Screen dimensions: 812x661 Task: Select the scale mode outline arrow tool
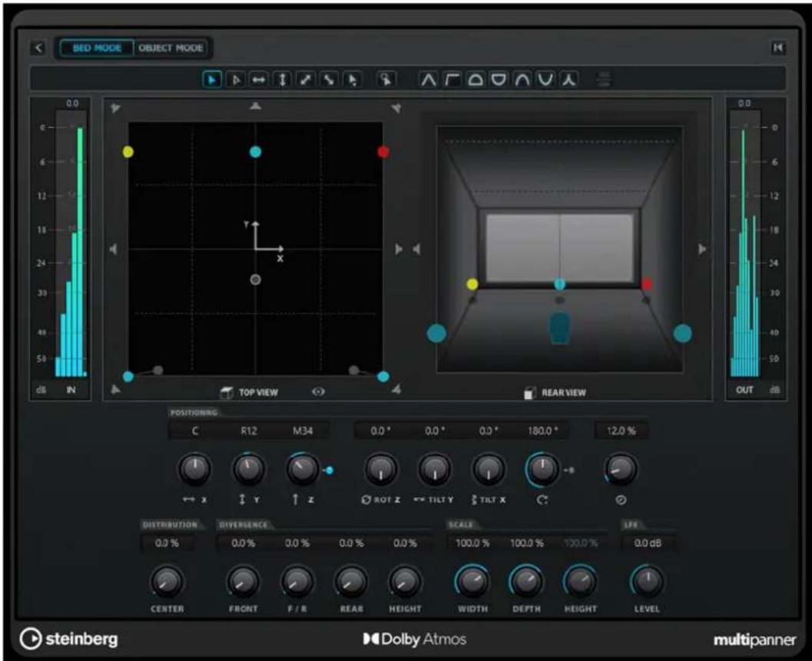tap(236, 80)
